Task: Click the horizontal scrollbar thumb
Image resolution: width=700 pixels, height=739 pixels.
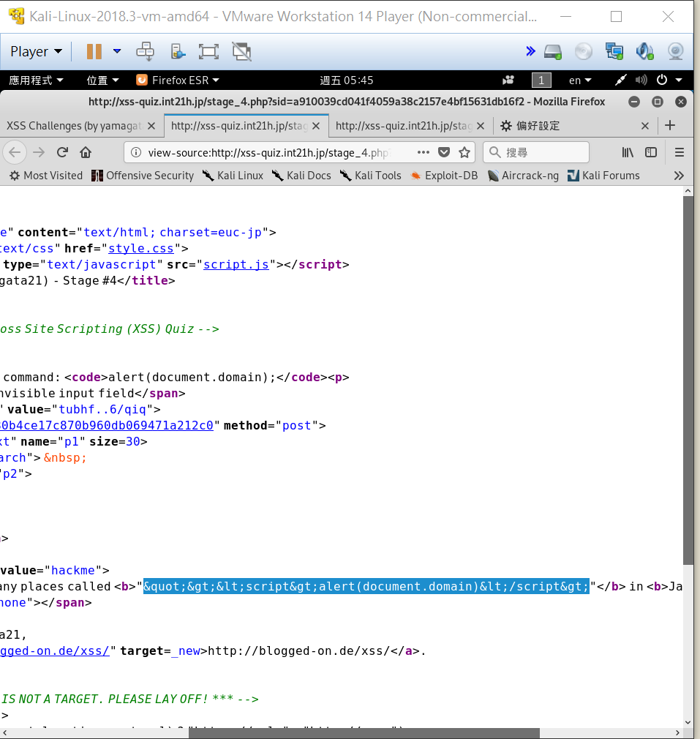Action: point(364,733)
